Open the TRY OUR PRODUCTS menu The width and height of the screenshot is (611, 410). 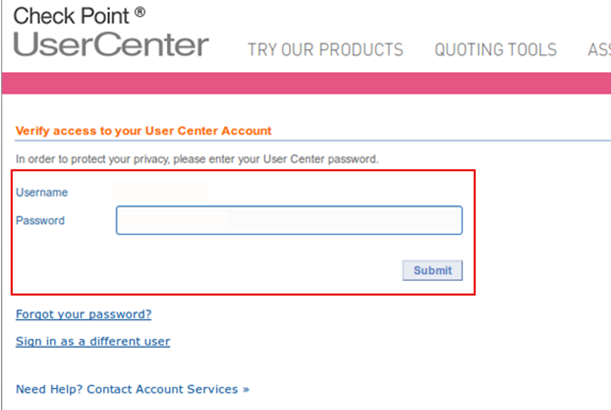(x=325, y=50)
